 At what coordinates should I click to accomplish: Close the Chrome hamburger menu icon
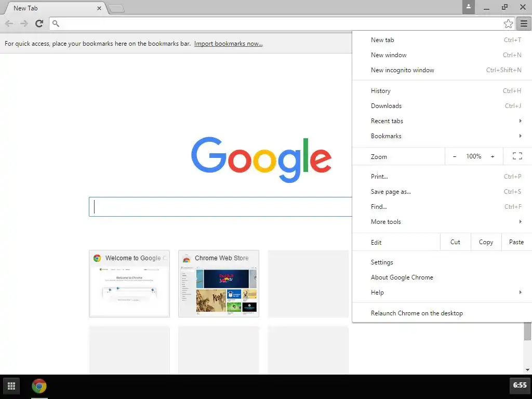click(x=524, y=23)
